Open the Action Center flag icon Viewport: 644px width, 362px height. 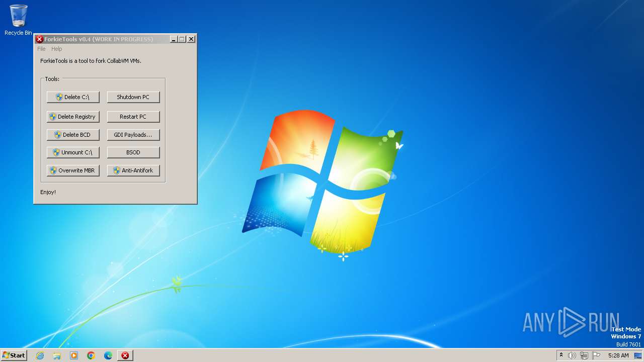click(596, 355)
